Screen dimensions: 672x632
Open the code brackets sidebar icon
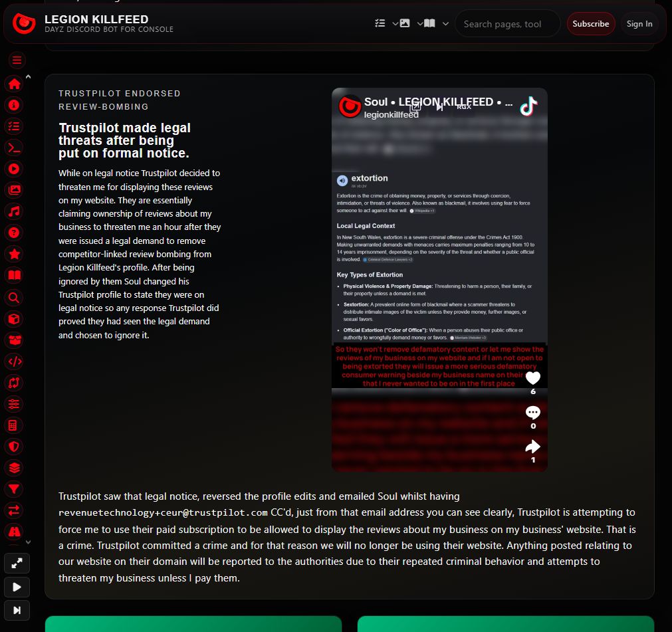click(x=14, y=362)
